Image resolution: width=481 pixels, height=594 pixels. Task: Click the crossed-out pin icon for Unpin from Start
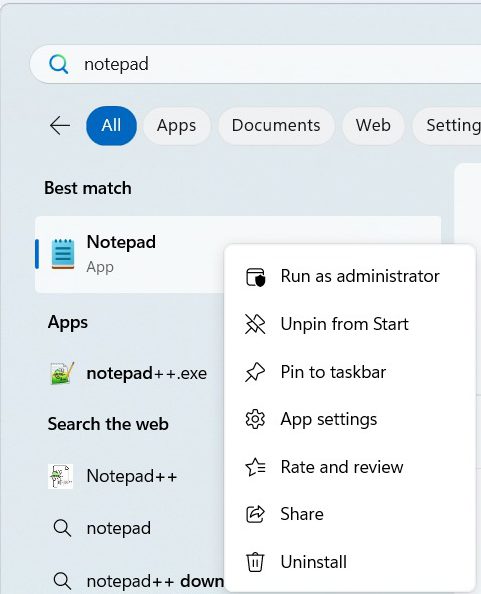(x=255, y=324)
